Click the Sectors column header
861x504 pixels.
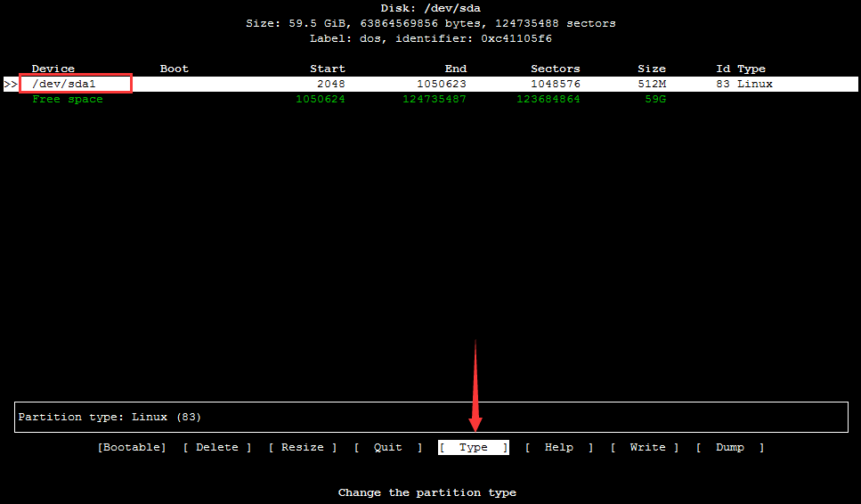[x=555, y=69]
